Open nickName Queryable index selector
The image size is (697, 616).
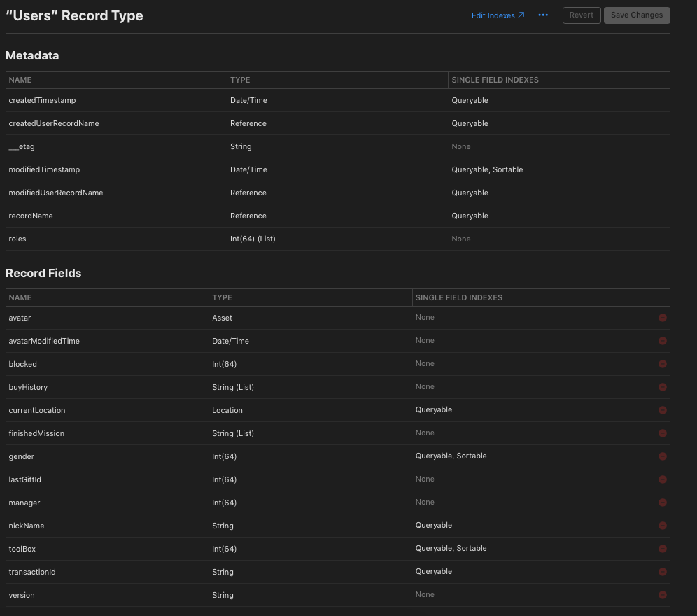pyautogui.click(x=434, y=526)
